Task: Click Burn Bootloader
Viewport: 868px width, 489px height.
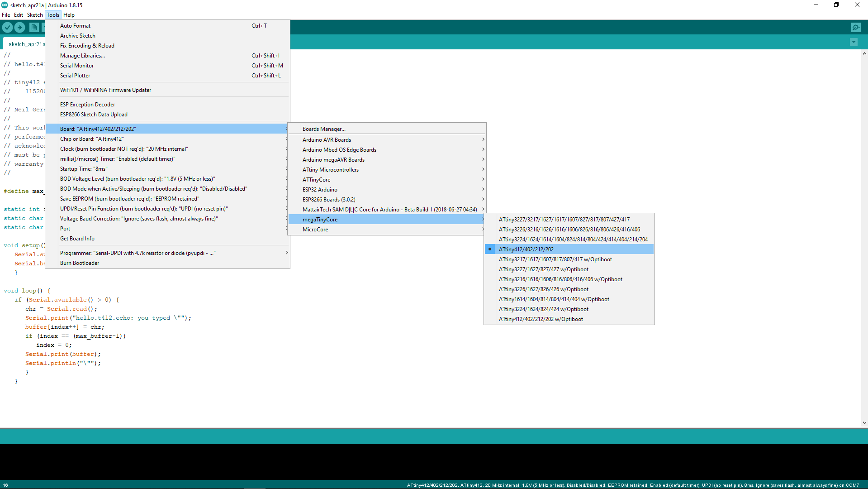Action: tap(167, 263)
